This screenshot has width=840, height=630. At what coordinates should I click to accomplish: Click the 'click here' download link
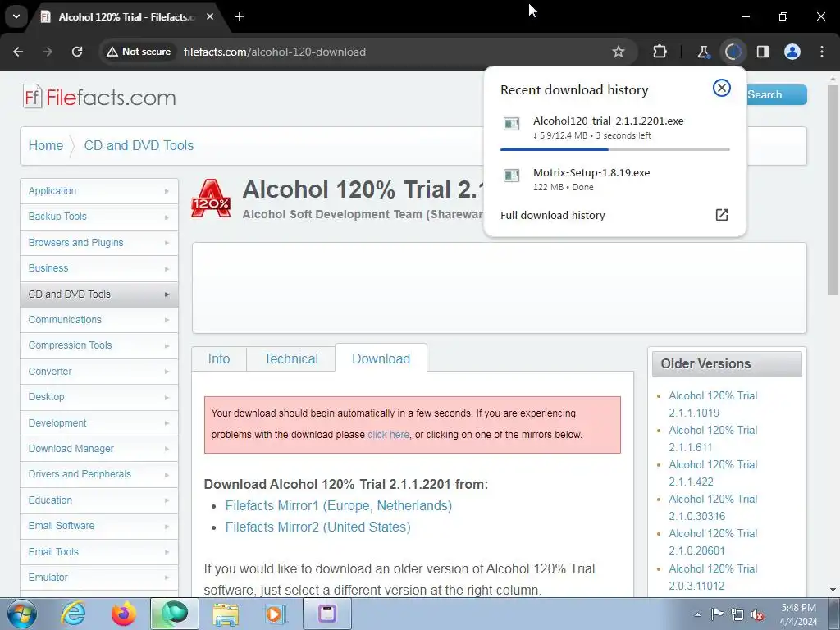(388, 435)
